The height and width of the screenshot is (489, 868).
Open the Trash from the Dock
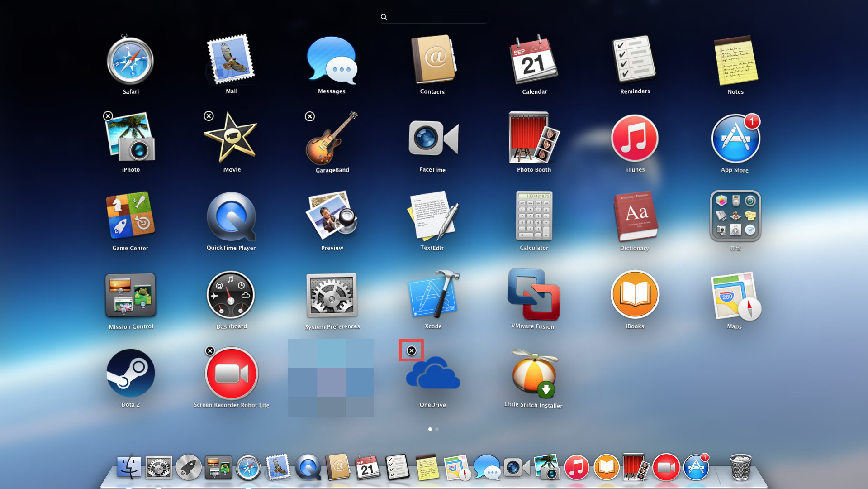[742, 467]
